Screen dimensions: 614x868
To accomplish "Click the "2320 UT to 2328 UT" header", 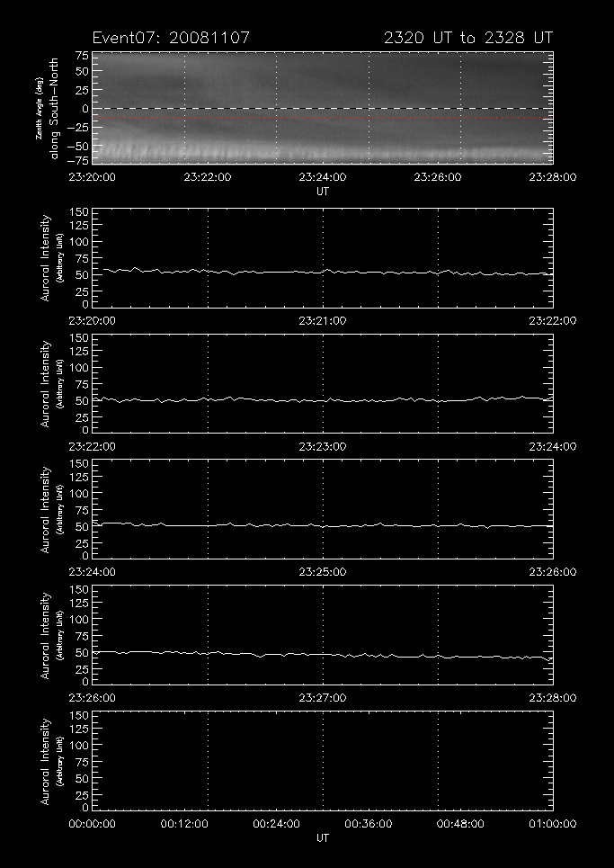I will (x=468, y=38).
